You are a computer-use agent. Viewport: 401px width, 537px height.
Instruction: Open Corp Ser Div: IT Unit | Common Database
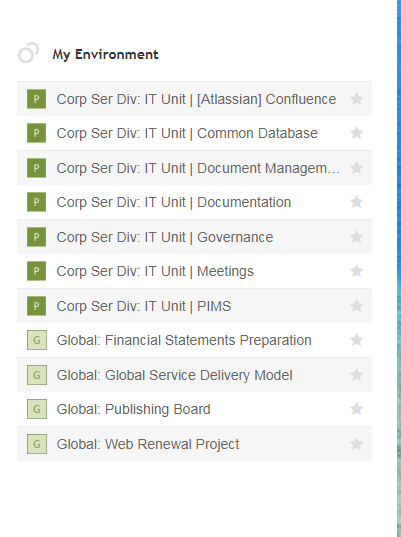click(x=187, y=133)
